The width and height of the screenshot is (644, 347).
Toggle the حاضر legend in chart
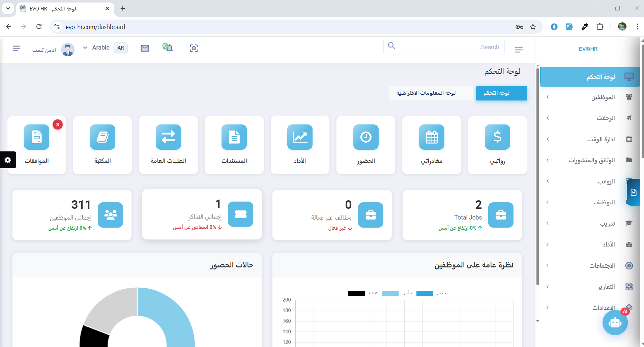point(431,293)
